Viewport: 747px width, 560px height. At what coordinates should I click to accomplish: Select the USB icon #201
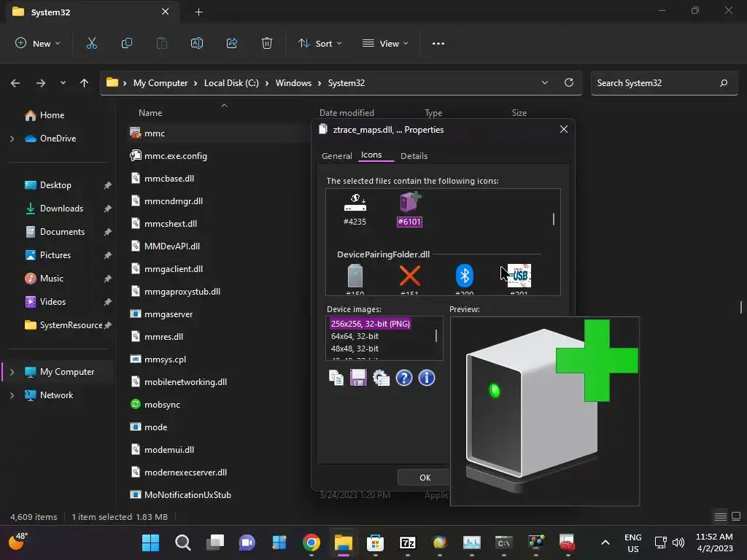click(519, 279)
